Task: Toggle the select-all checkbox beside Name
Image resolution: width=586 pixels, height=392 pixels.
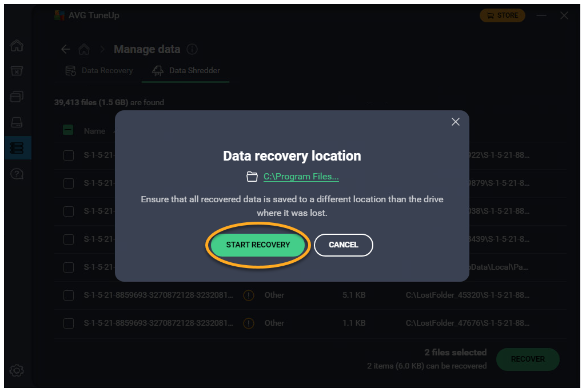Action: point(68,130)
